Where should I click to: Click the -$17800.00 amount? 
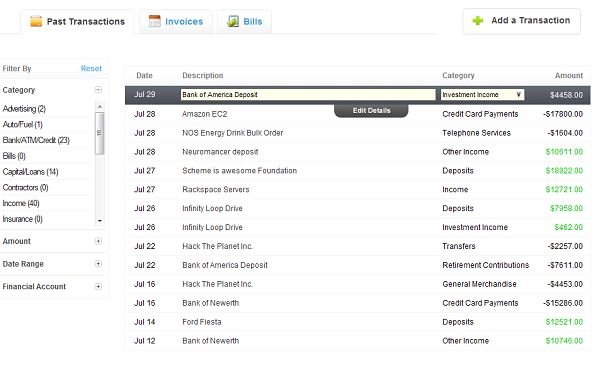[563, 114]
